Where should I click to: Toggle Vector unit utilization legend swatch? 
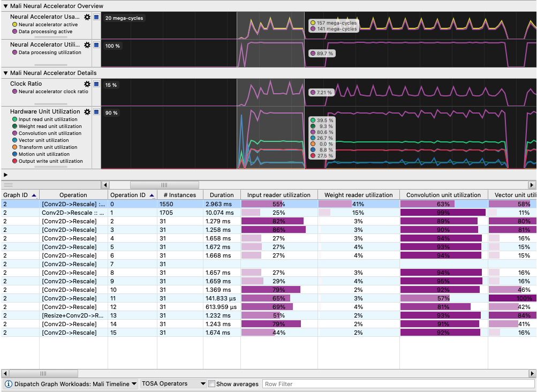point(15,140)
